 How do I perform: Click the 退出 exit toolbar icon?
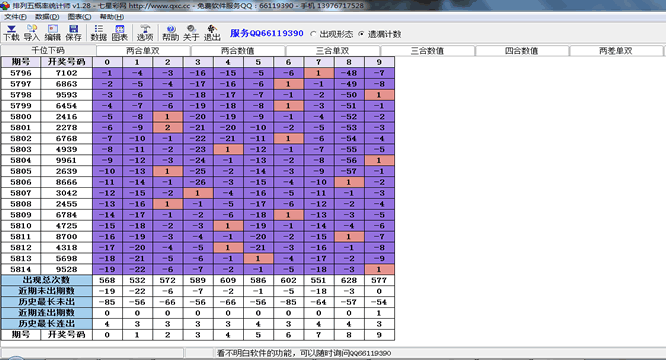point(212,33)
